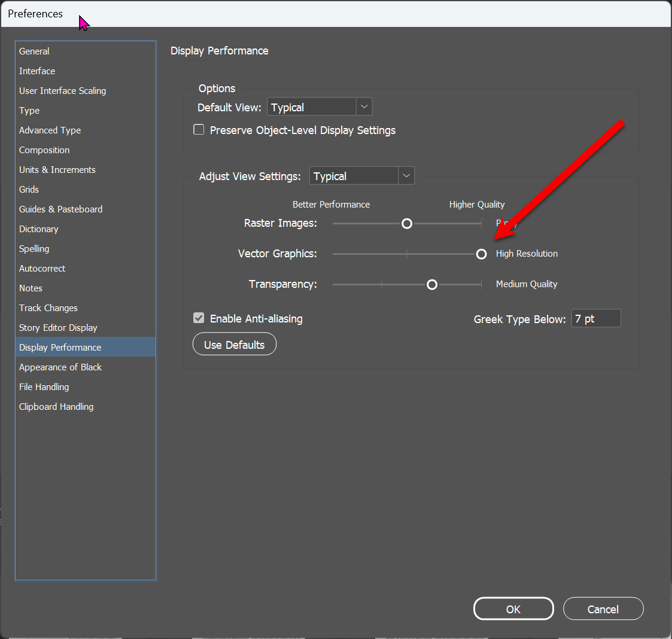Dismiss the dialog via Cancel
This screenshot has width=672, height=639.
(603, 608)
